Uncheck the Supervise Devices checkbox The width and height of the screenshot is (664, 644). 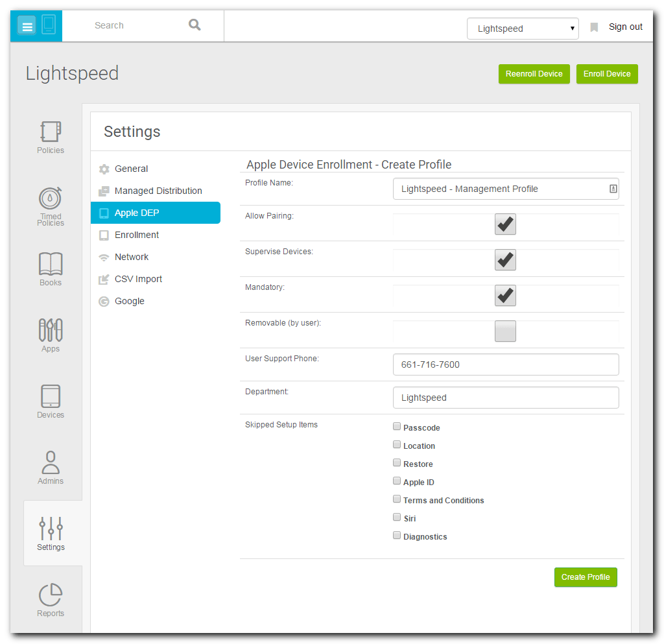point(505,259)
